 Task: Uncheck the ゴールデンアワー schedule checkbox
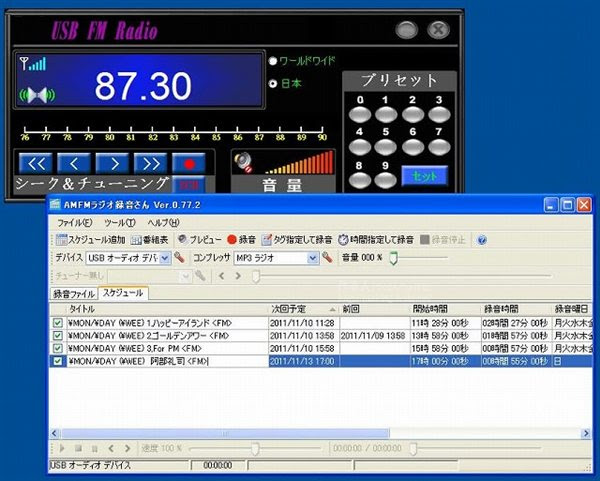58,336
